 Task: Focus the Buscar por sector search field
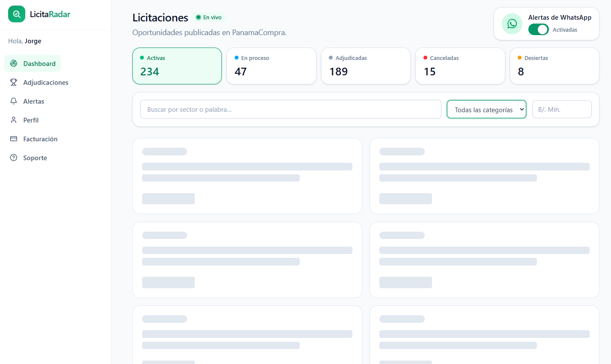click(x=291, y=110)
